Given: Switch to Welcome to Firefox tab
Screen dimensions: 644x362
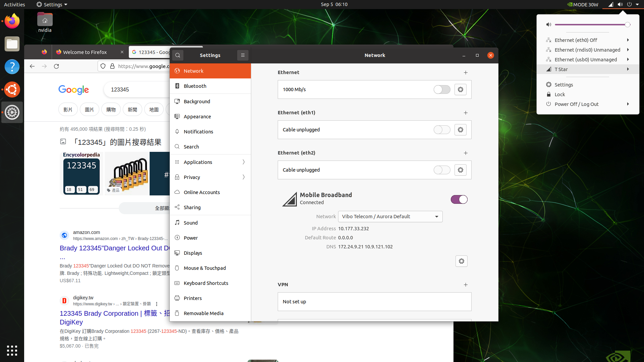Looking at the screenshot, I should [85, 52].
